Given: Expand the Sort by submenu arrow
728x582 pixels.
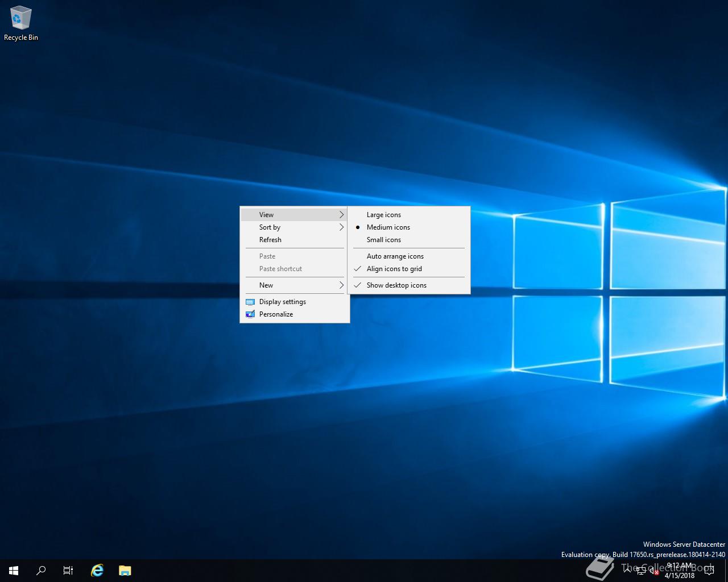Looking at the screenshot, I should (x=341, y=227).
